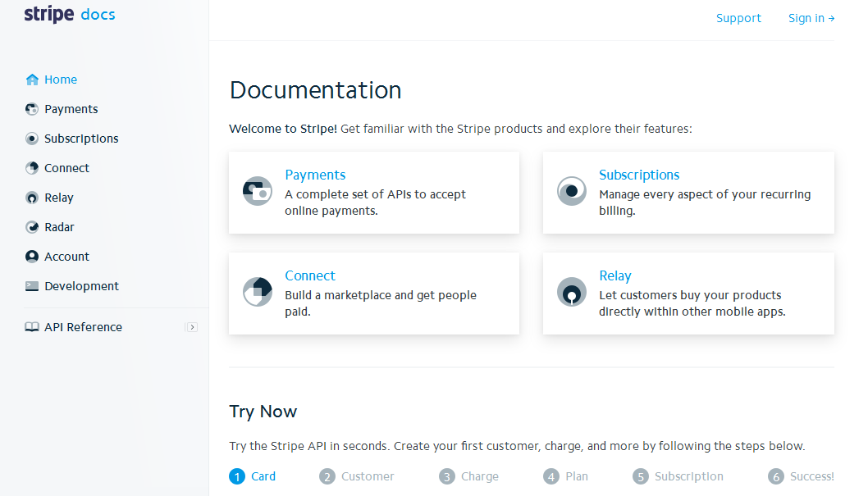Open the Subscriptions card title link
The height and width of the screenshot is (496, 868).
(x=639, y=175)
